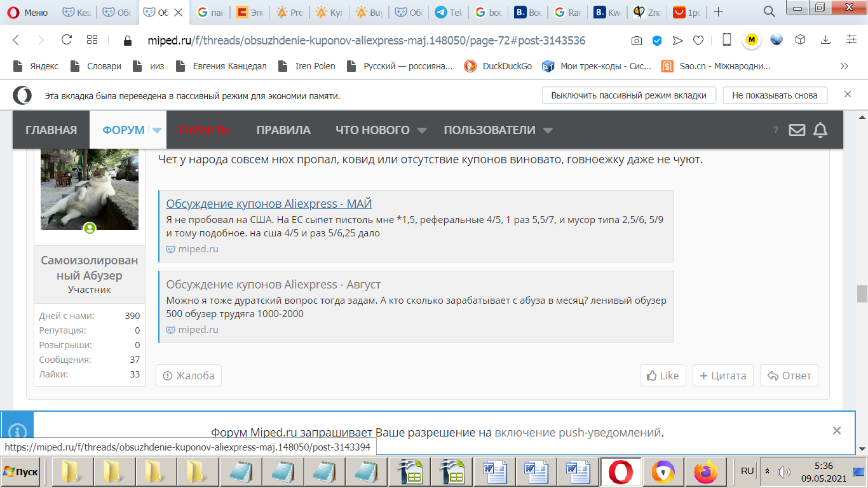Click the page vertical scrollbar thumb
Screen dimensions: 868x488
(862, 294)
